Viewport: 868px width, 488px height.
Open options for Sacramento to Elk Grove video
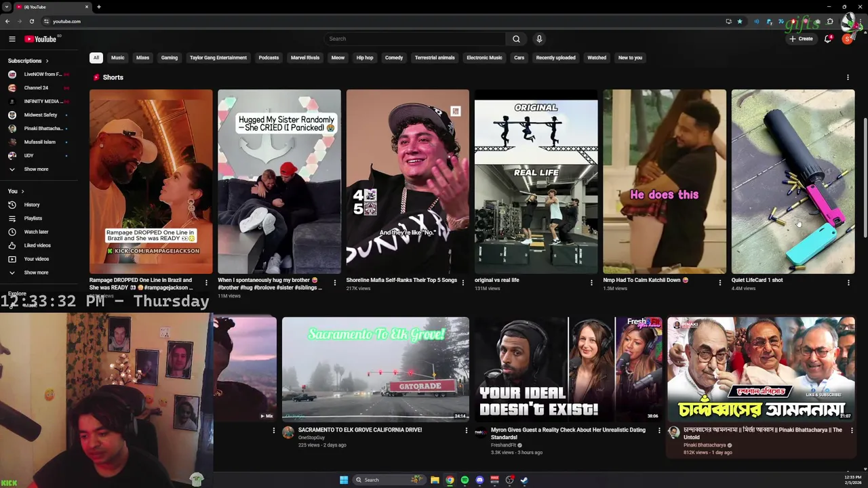click(466, 430)
